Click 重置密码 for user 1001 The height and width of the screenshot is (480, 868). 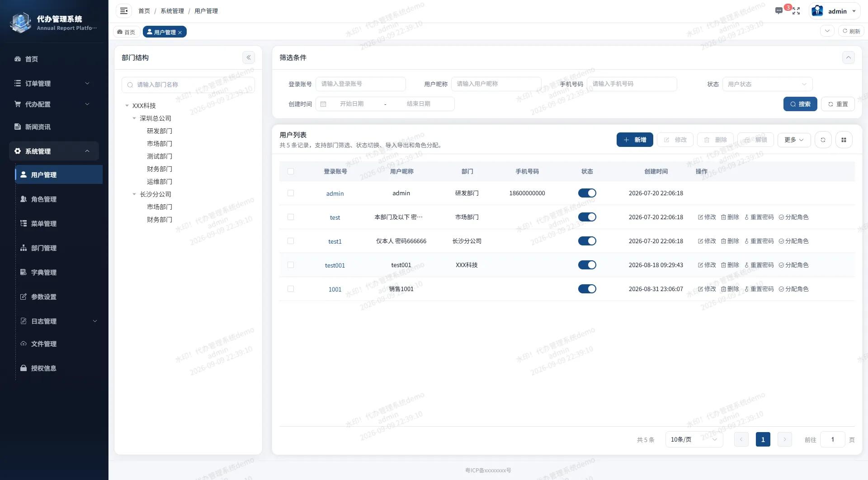(759, 289)
